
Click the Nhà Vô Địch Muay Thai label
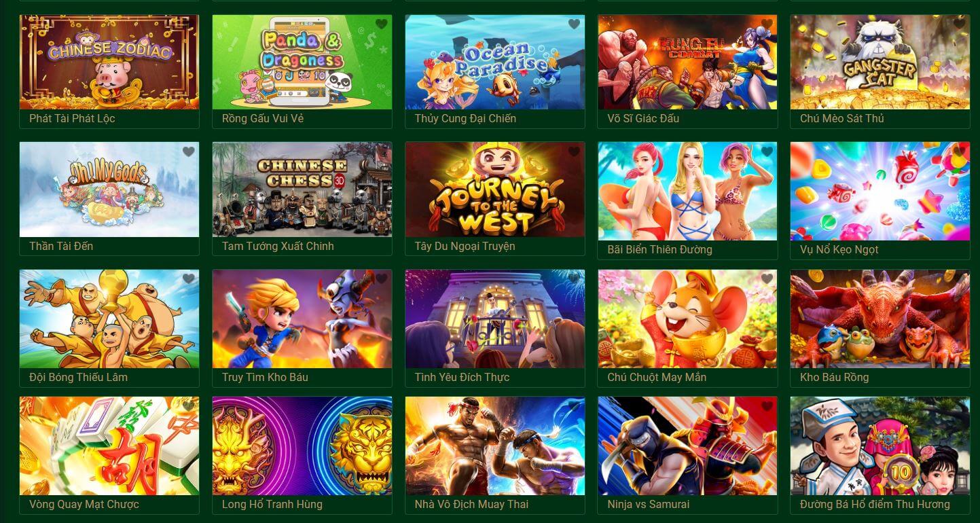pyautogui.click(x=471, y=504)
